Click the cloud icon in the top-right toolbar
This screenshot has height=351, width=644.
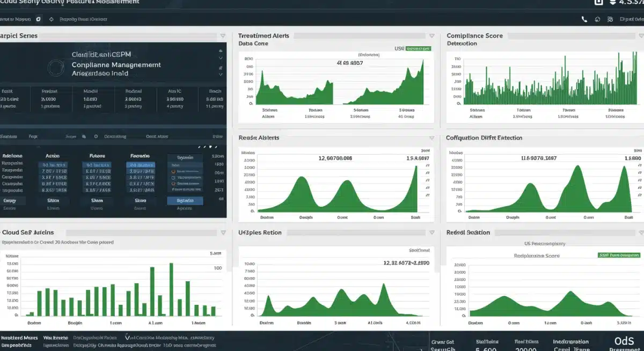(597, 19)
